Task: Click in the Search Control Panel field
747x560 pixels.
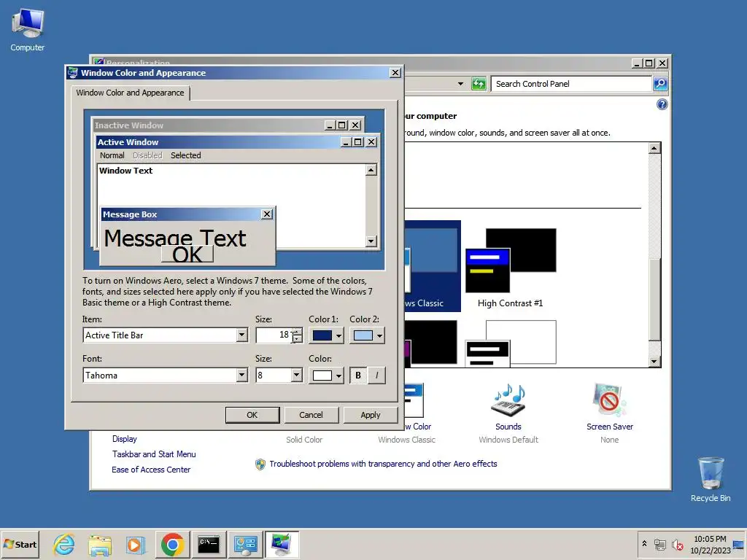Action: [x=572, y=84]
